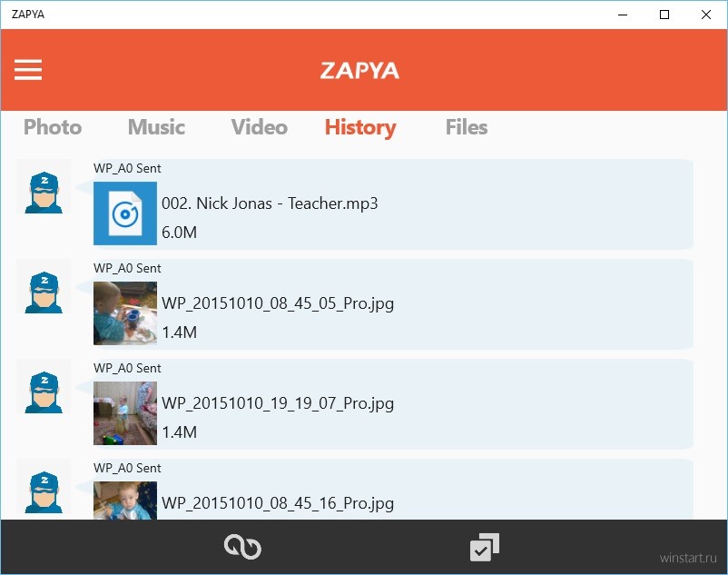
Task: Open the hamburger menu
Action: [x=28, y=70]
